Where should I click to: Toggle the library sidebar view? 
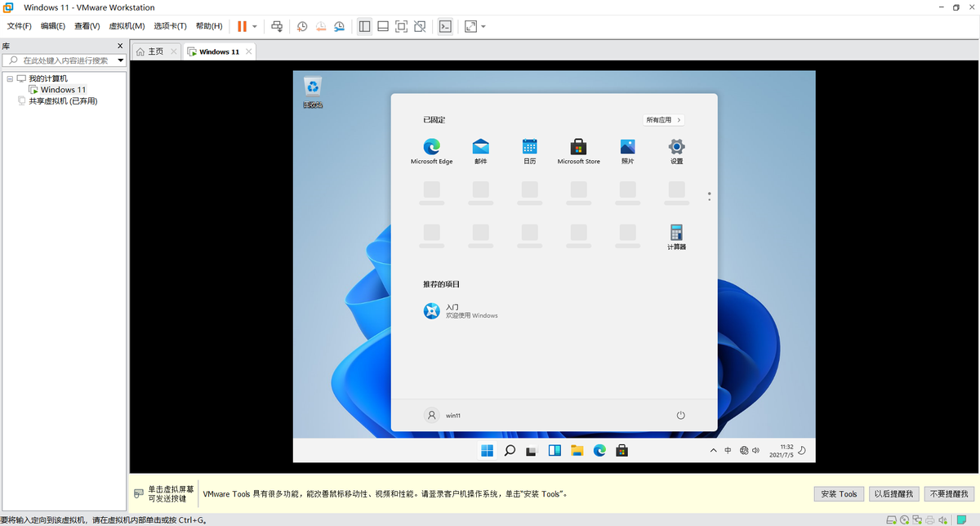point(364,26)
